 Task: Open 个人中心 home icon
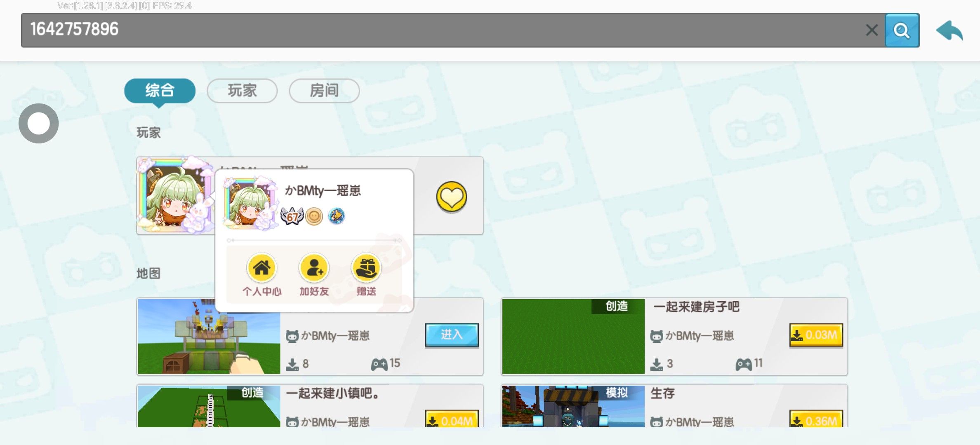261,269
